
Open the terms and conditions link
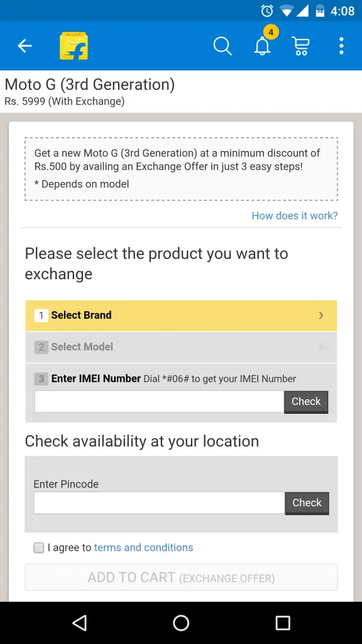point(144,548)
